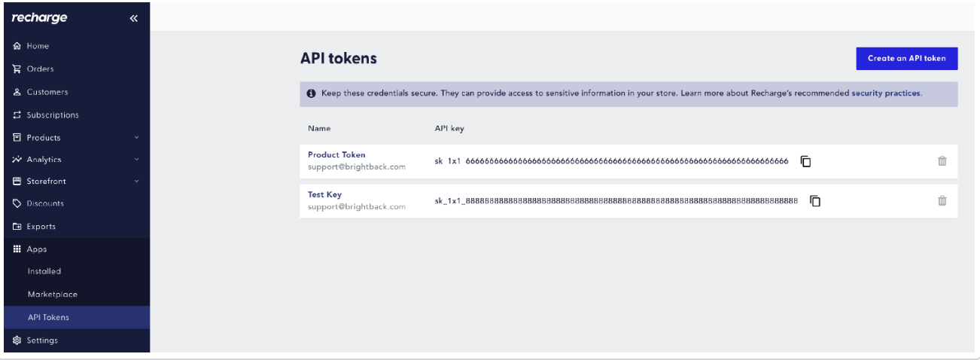Go to Subscriptions in sidebar
980x360 pixels.
tap(52, 115)
